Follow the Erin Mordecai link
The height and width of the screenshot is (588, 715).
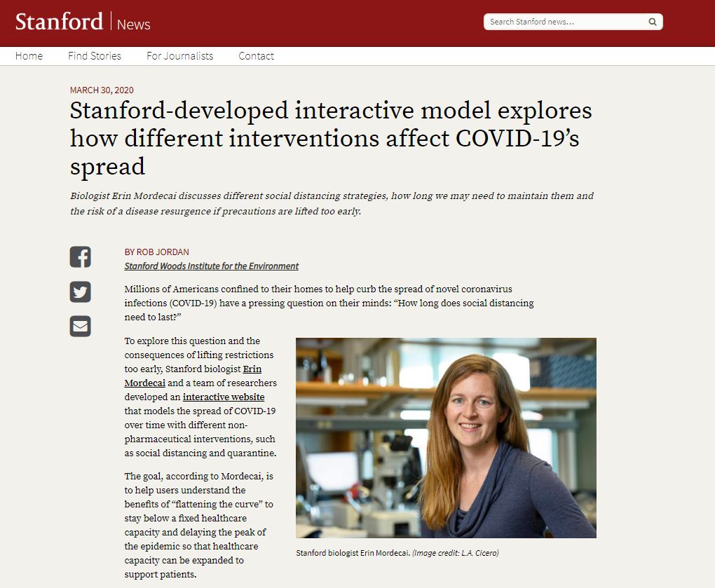click(193, 376)
